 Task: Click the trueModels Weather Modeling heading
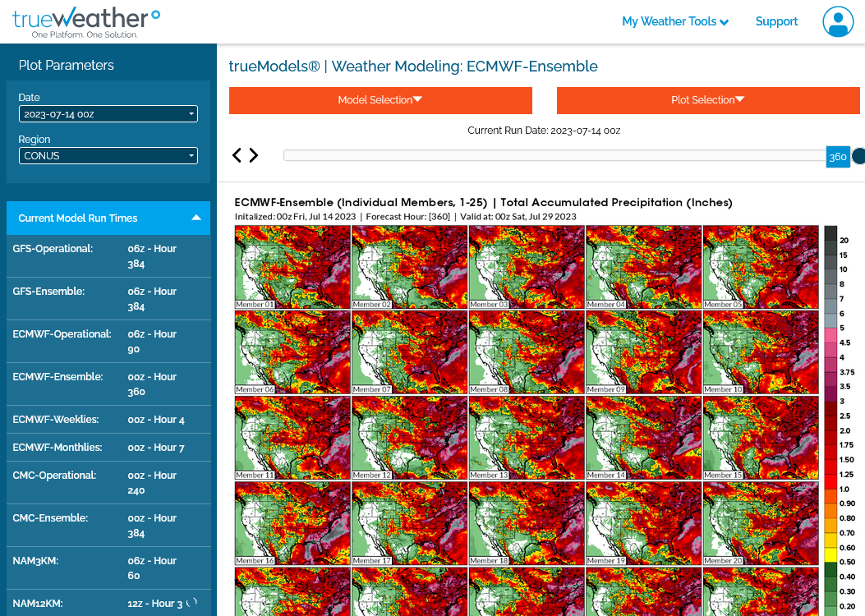pos(413,67)
